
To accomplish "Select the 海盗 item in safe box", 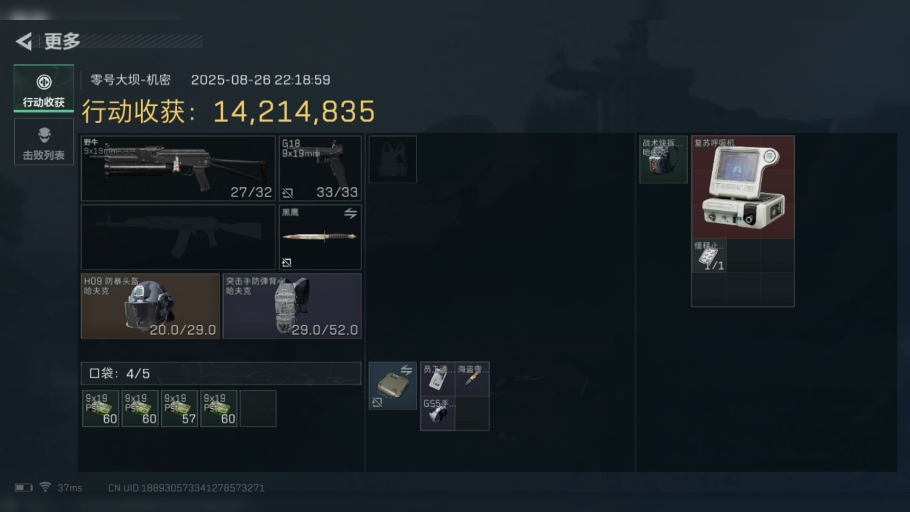I will (x=472, y=379).
